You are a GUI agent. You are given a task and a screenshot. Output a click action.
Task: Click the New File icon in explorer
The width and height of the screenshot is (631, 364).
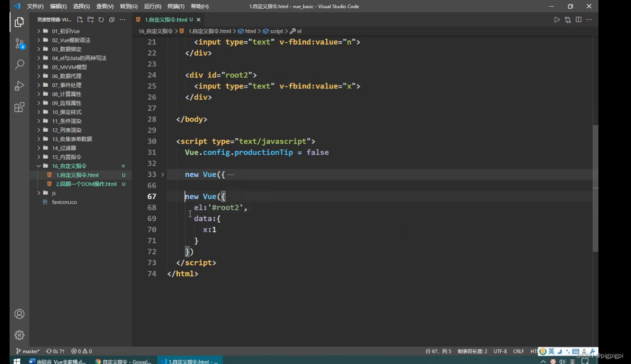pos(80,20)
